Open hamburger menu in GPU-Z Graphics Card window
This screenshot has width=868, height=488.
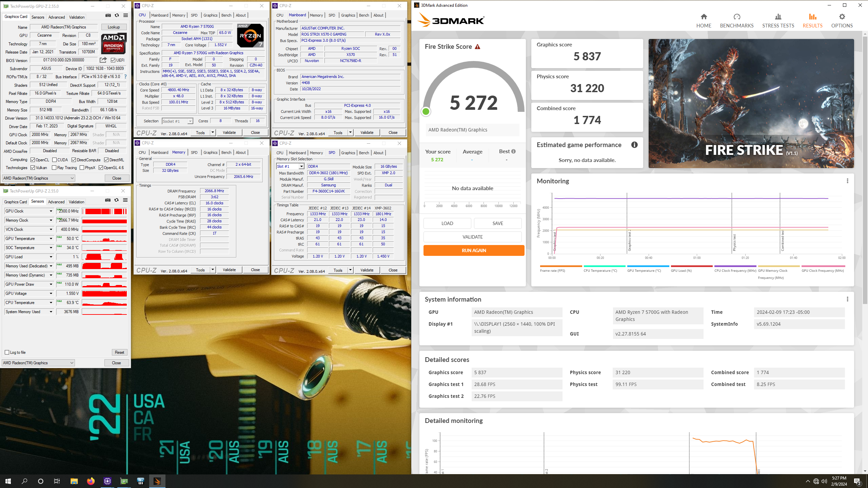pyautogui.click(x=125, y=16)
